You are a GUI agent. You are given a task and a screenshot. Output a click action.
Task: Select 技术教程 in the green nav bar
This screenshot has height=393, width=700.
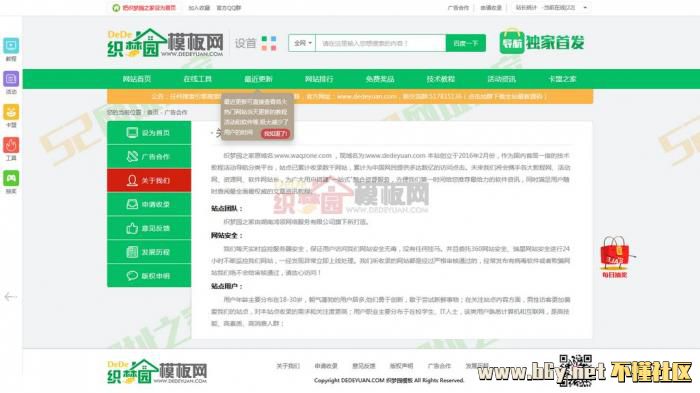(440, 79)
